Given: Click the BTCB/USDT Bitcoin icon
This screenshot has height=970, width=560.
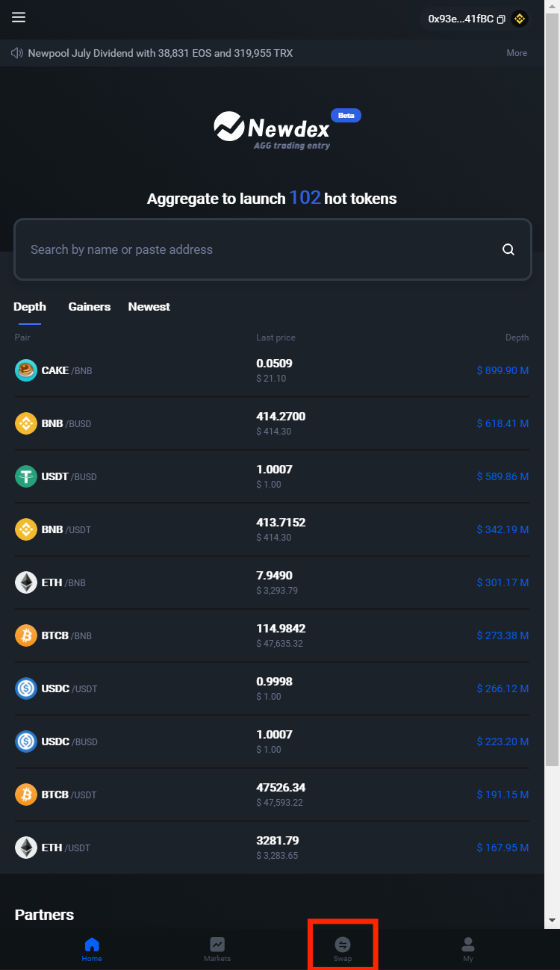Looking at the screenshot, I should (x=26, y=795).
